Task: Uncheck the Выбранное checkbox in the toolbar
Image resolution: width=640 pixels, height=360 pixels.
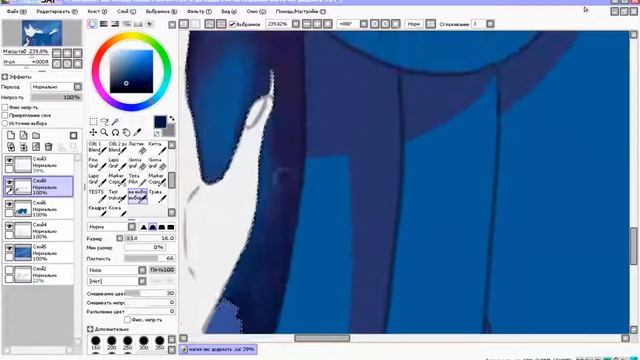Action: click(x=232, y=24)
